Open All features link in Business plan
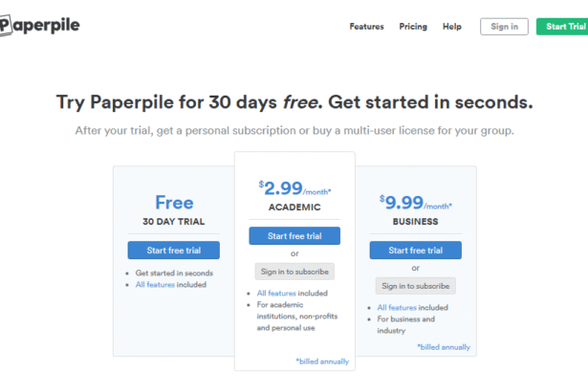This screenshot has height=392, width=588. 397,308
